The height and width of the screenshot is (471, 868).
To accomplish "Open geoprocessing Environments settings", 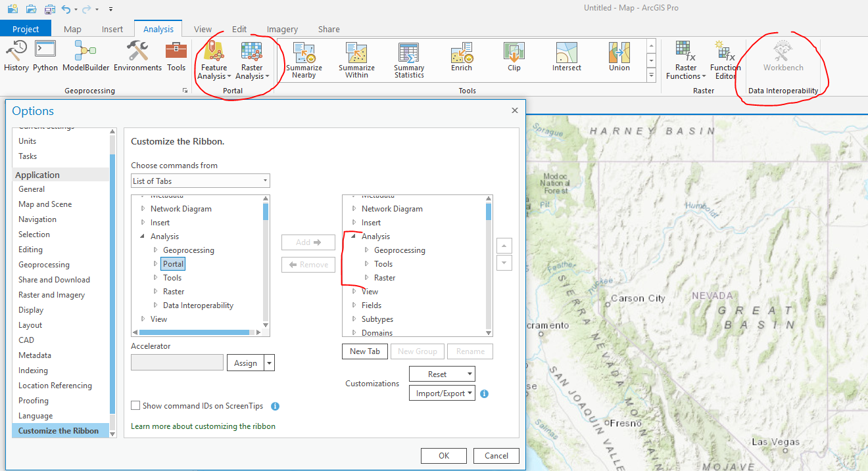I will [x=137, y=56].
